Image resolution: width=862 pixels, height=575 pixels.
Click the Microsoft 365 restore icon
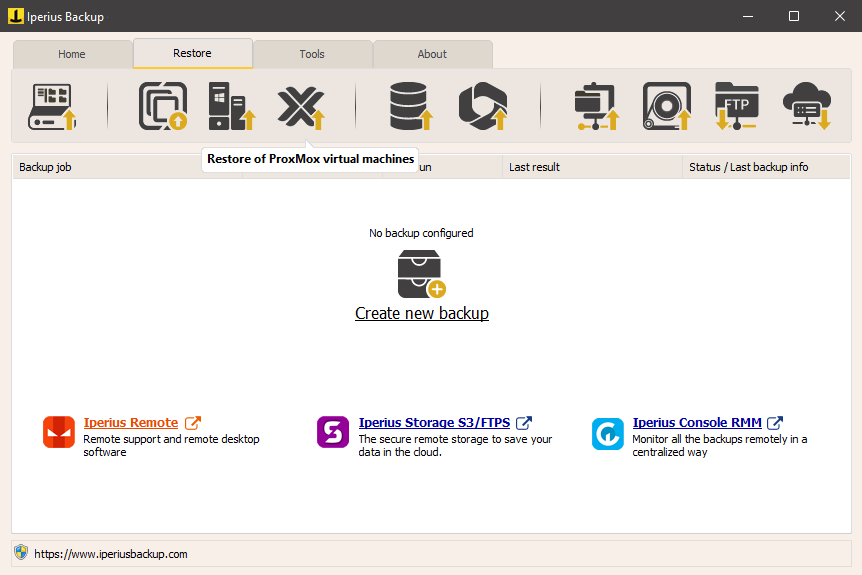point(483,106)
